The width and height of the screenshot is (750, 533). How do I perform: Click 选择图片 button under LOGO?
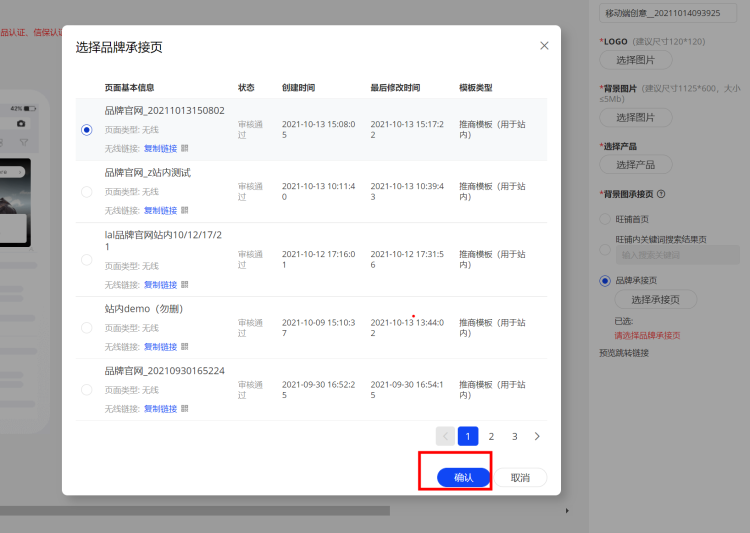[x=635, y=60]
